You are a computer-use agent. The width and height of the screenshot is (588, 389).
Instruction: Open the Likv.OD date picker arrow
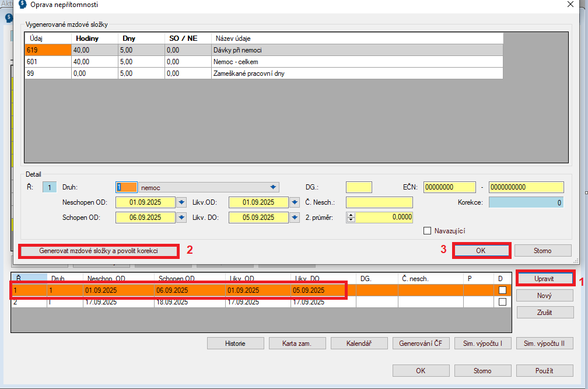click(295, 203)
